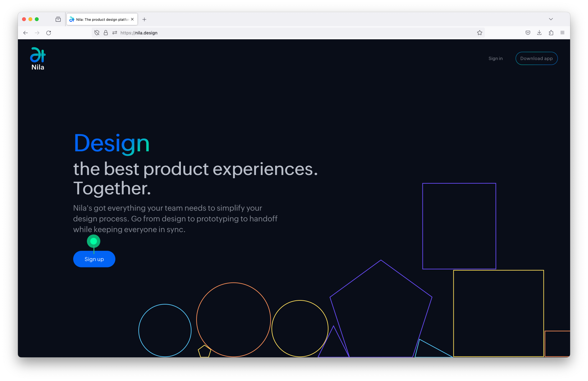Click the Download app button
The image size is (588, 381).
point(536,59)
